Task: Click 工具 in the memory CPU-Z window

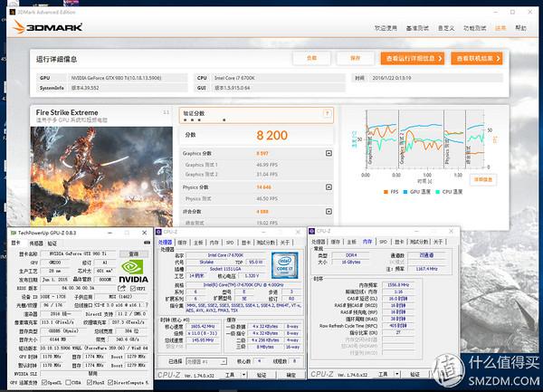Action: [x=383, y=374]
